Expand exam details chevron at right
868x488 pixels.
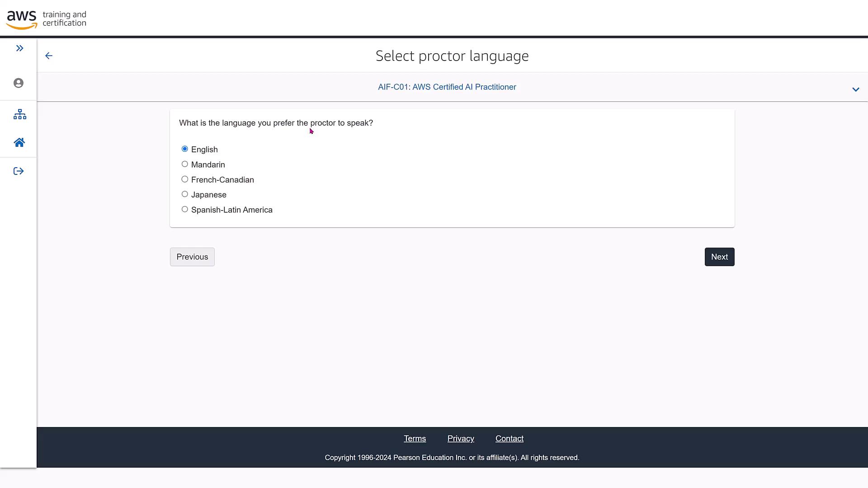coord(855,89)
